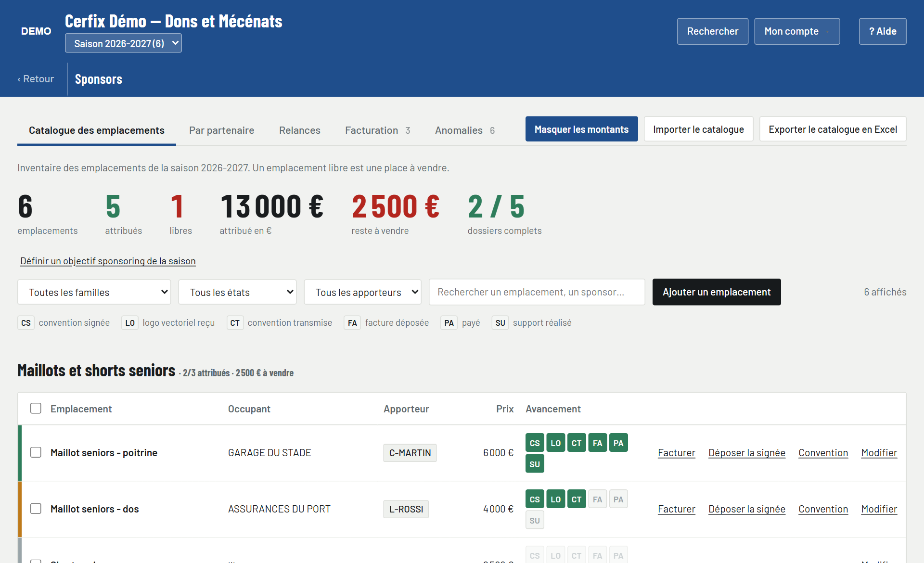The height and width of the screenshot is (563, 924).
Task: Click the PA badge in Maillot seniors - poitrine row
Action: point(618,443)
